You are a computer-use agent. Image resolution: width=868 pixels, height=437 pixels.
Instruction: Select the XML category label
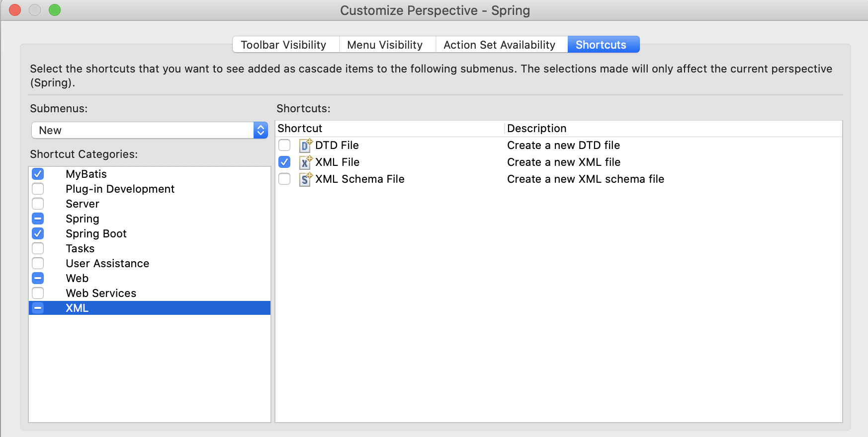click(77, 308)
